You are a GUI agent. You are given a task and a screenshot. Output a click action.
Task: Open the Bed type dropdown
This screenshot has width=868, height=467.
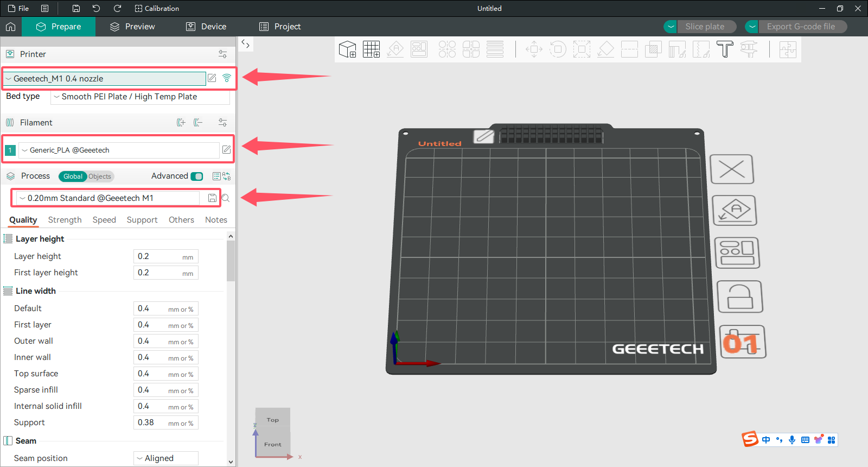tap(140, 97)
